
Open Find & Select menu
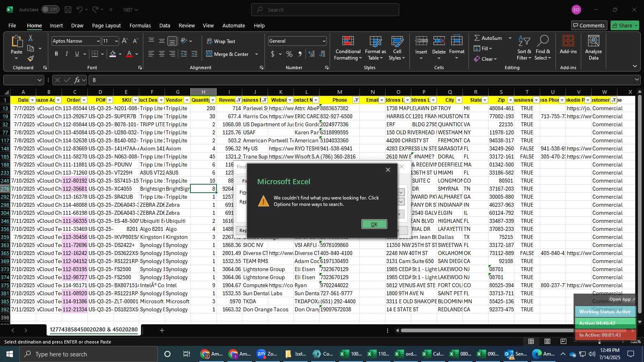[543, 48]
